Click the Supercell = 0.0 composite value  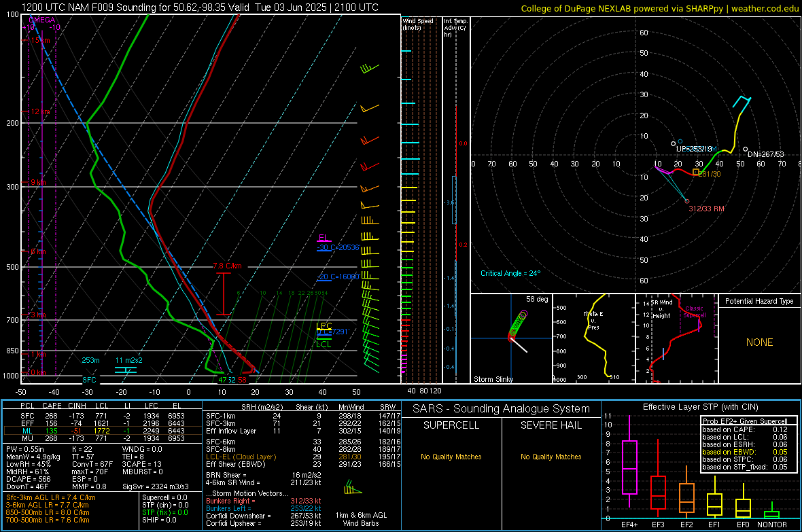pos(164,497)
